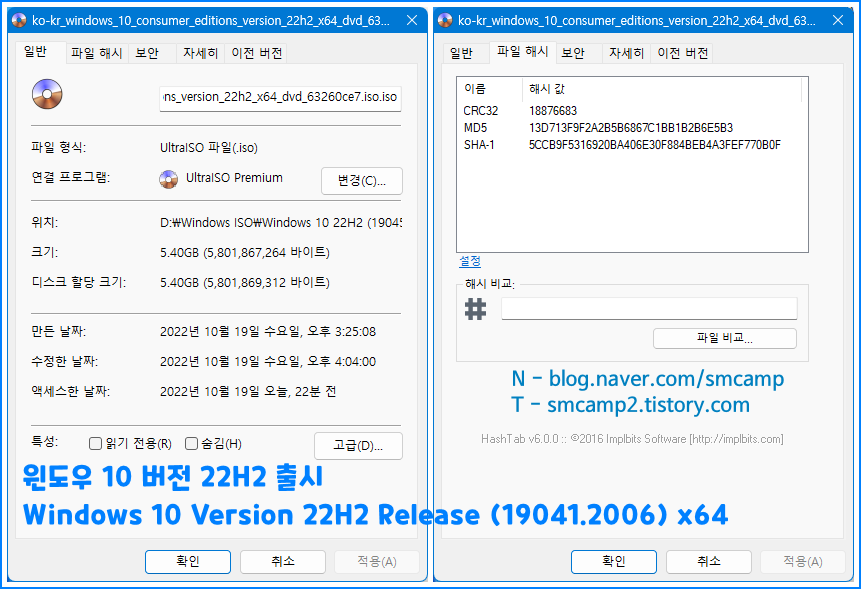
Task: Click the 변경(C)... button
Action: (x=362, y=181)
